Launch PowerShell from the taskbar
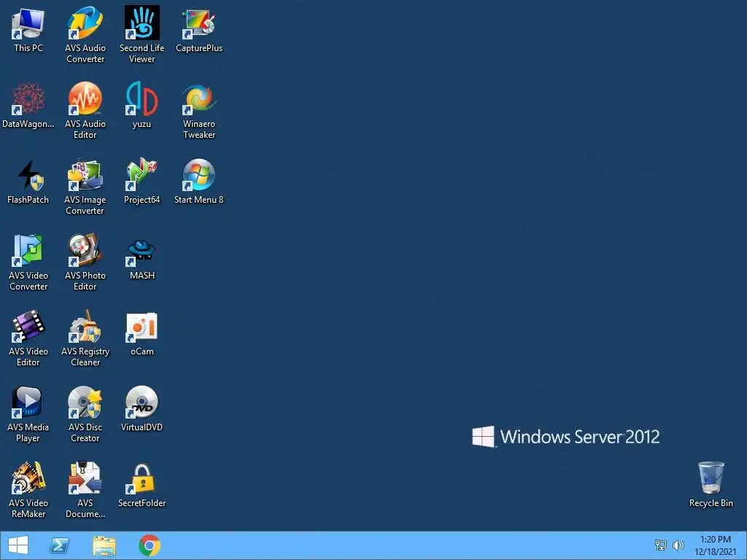The width and height of the screenshot is (747, 560). [x=60, y=545]
